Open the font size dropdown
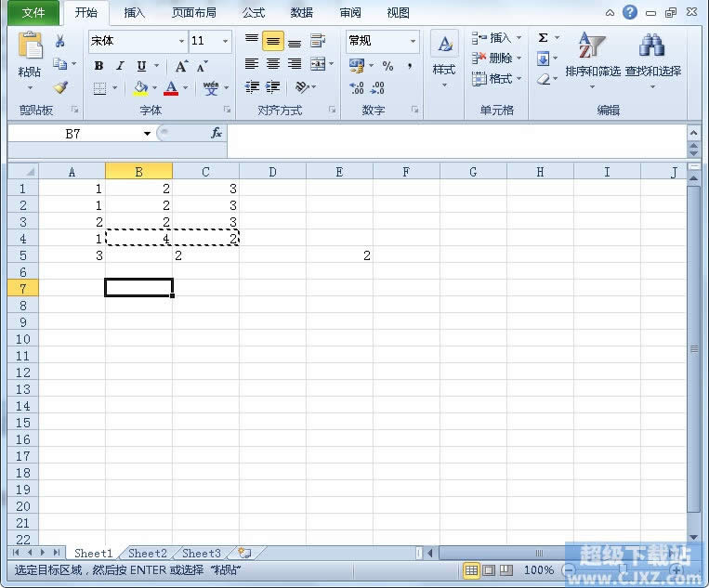The width and height of the screenshot is (709, 588). coord(225,41)
